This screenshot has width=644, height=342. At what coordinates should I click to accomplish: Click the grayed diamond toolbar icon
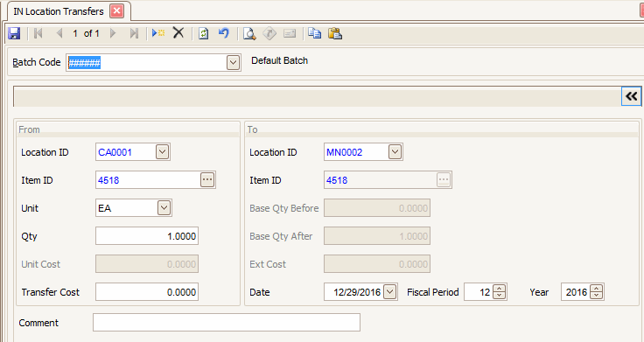pyautogui.click(x=269, y=33)
